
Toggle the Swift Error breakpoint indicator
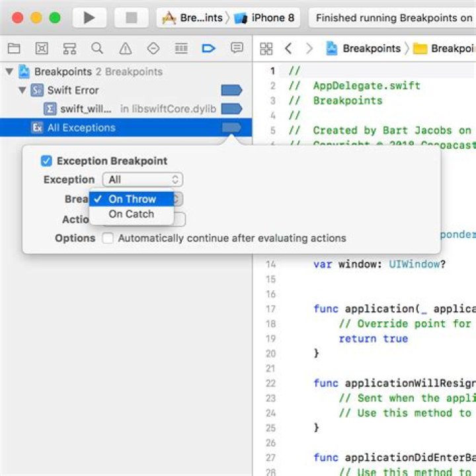231,90
